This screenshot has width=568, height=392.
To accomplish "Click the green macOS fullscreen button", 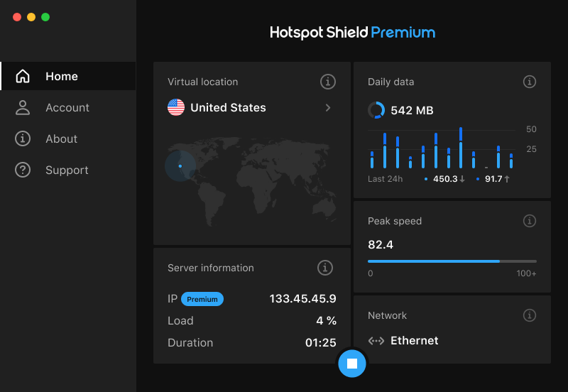I will (x=45, y=17).
